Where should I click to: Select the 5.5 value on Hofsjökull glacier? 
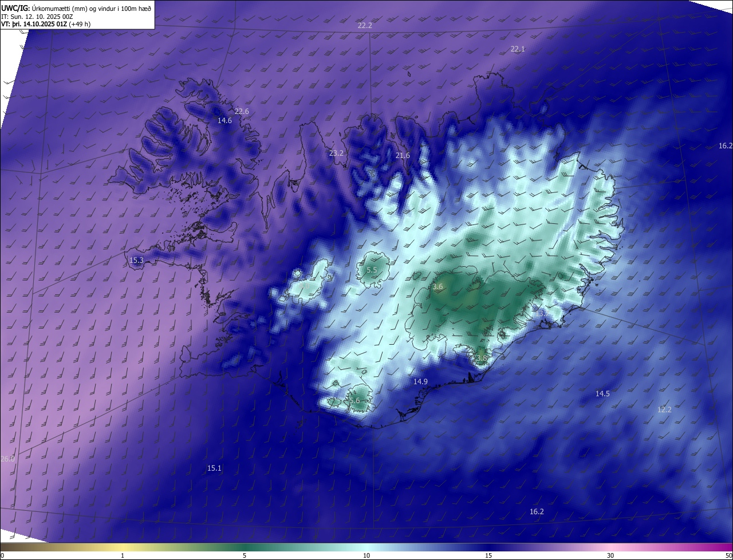[x=372, y=270]
